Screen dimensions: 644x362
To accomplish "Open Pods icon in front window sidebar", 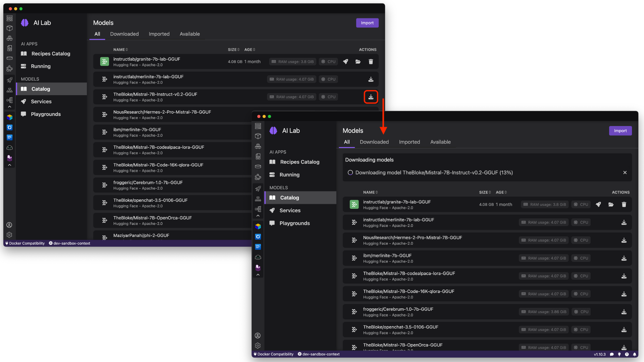I will 258,146.
